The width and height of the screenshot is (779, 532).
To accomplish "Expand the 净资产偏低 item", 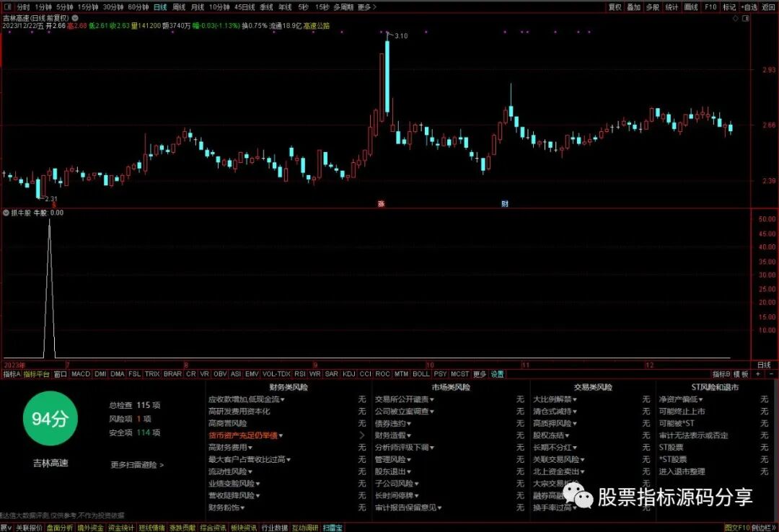I will click(681, 399).
